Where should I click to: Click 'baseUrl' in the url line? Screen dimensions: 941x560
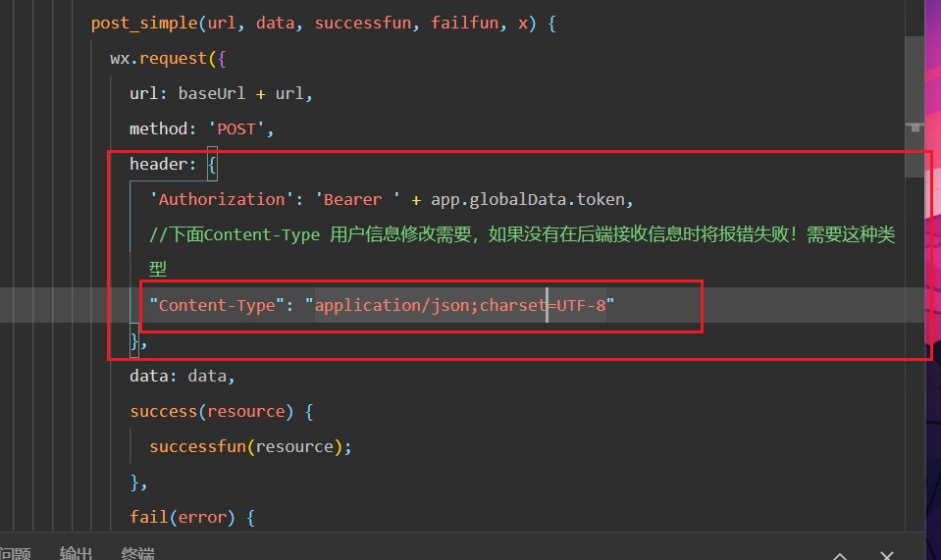pos(211,93)
